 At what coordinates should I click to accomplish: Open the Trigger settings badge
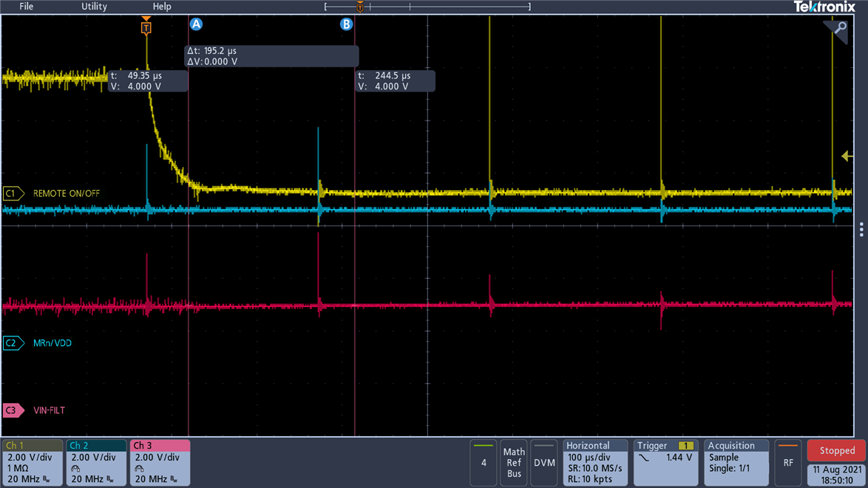point(665,463)
